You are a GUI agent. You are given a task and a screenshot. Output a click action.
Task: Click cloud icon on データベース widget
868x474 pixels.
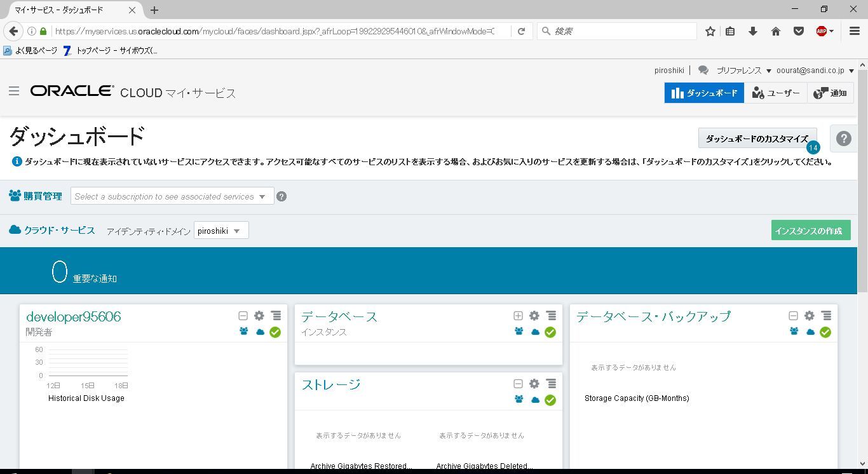(535, 332)
